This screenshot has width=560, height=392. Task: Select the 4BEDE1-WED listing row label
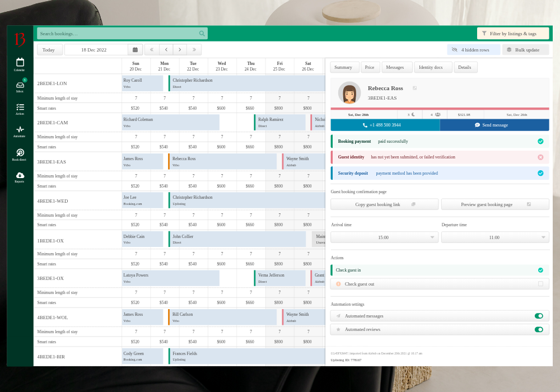coord(53,201)
